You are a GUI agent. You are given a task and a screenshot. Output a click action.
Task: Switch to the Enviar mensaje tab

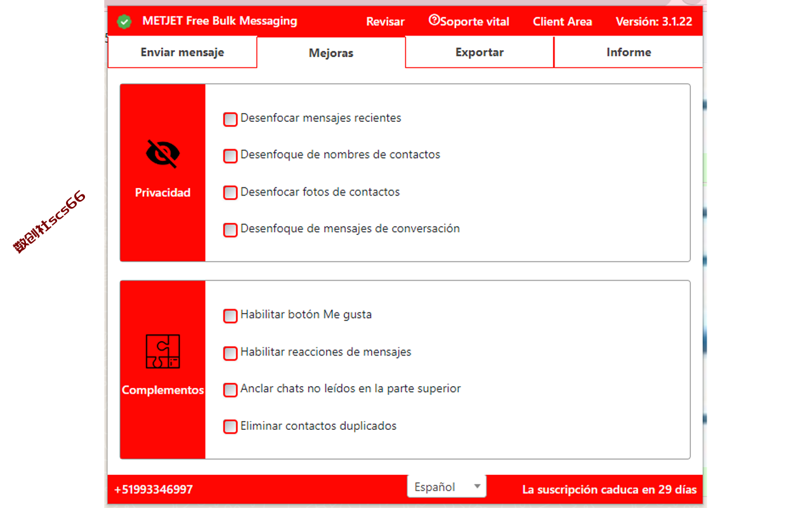(x=182, y=52)
